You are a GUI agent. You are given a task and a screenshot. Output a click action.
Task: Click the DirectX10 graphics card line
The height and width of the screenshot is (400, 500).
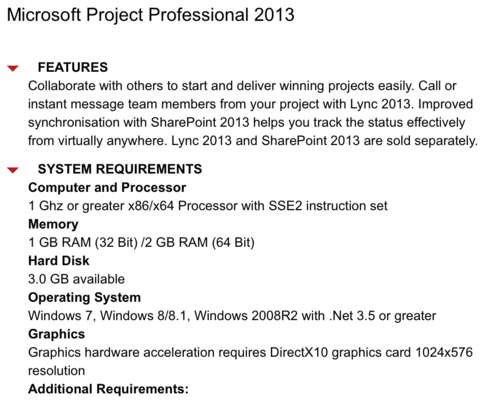(x=250, y=352)
